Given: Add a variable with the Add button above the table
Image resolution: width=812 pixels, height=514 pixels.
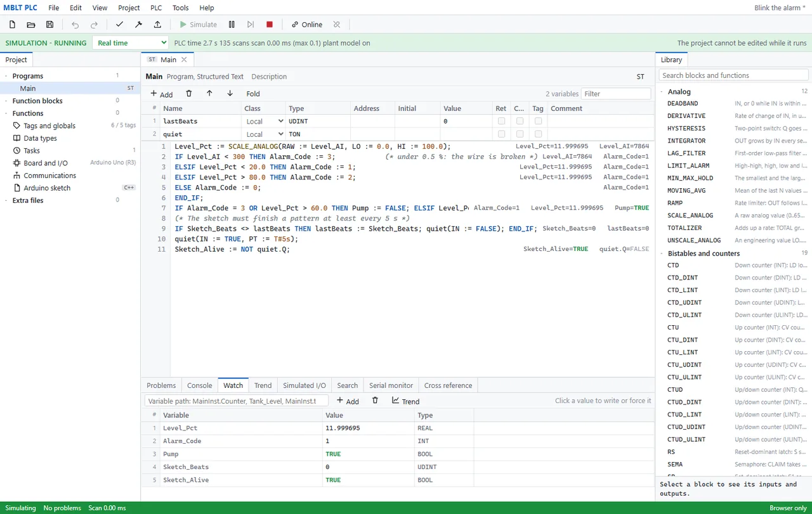Looking at the screenshot, I should tap(162, 94).
